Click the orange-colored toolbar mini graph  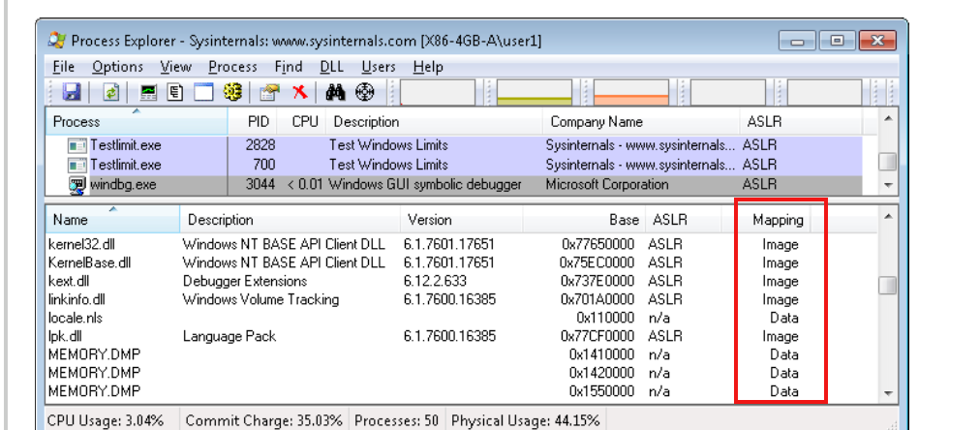[631, 93]
